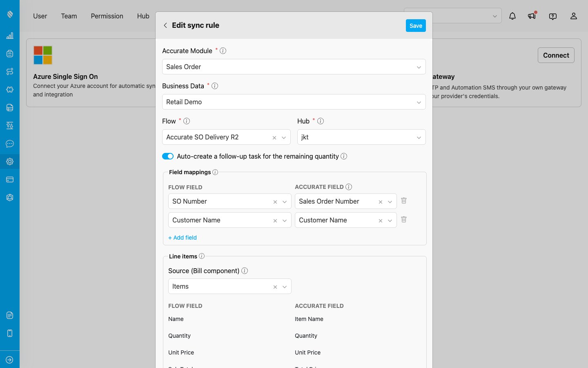Open the user profile icon

(574, 16)
